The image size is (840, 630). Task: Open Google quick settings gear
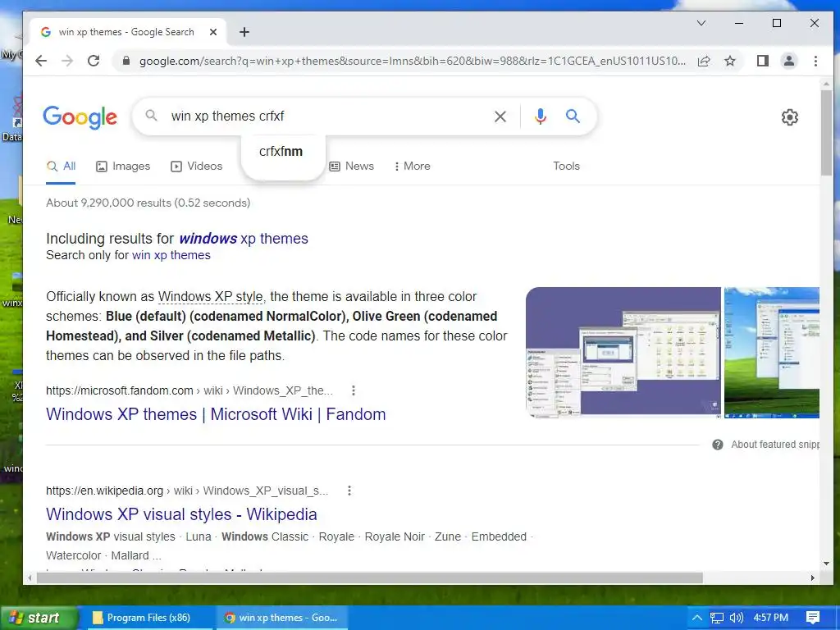tap(790, 116)
